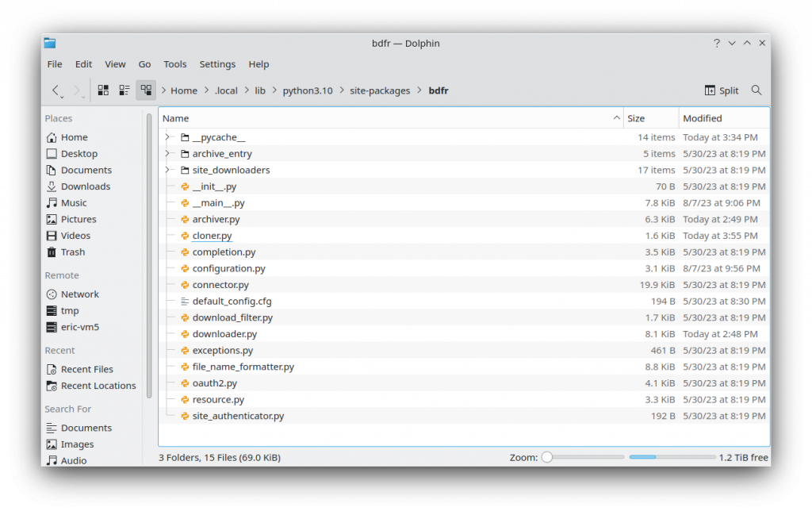
Task: Select the file_name_formatter.py file
Action: tap(243, 367)
